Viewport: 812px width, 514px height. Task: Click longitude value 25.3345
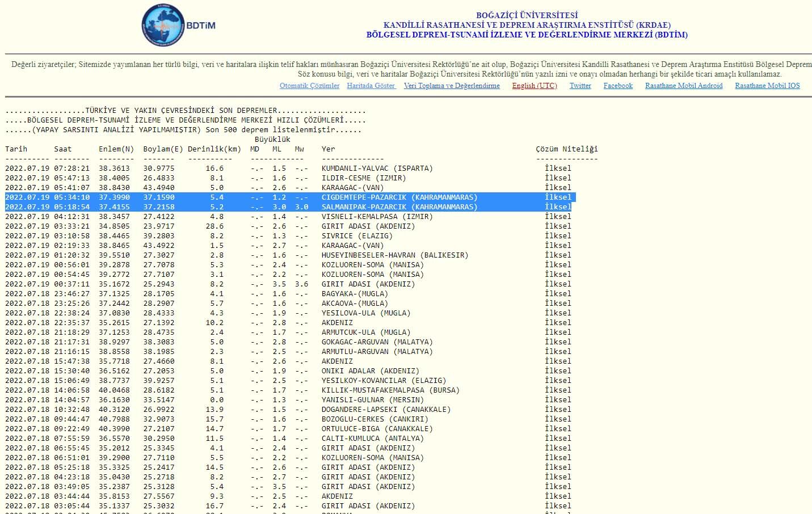[159, 448]
